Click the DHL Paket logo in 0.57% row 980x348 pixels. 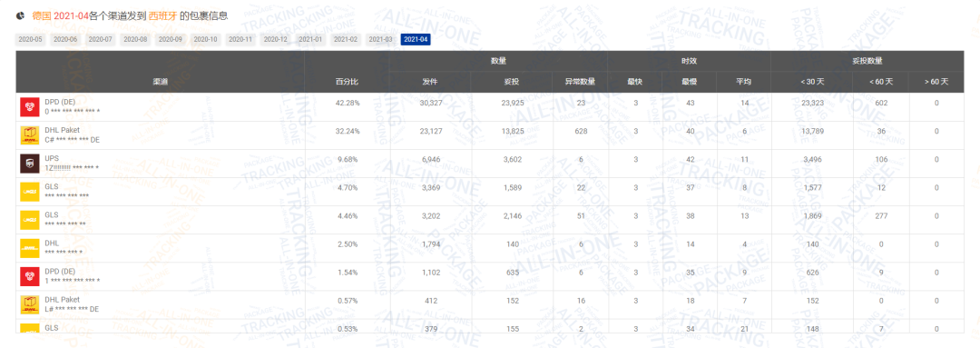coord(29,304)
